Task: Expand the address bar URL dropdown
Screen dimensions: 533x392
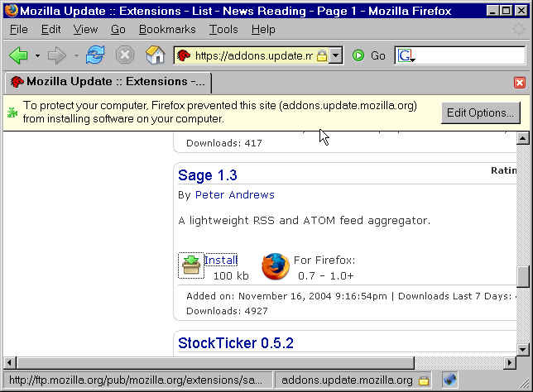Action: (335, 55)
